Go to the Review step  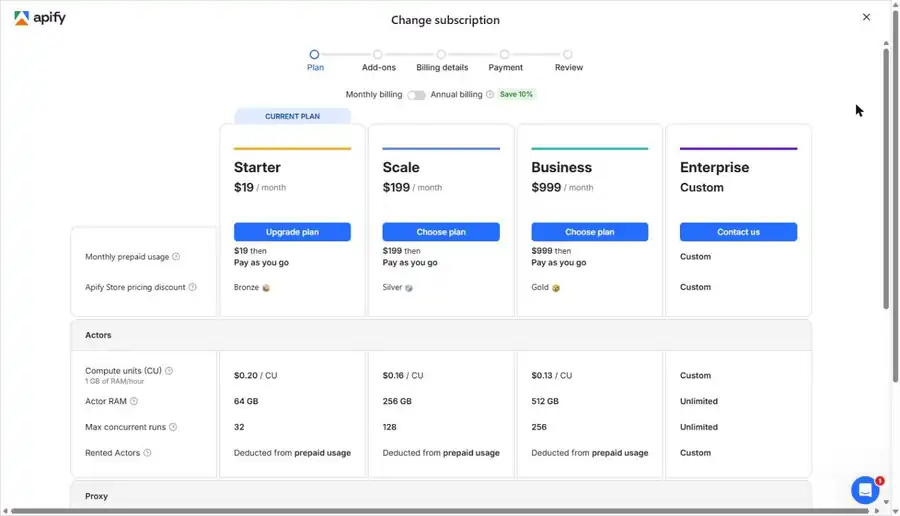click(x=568, y=60)
